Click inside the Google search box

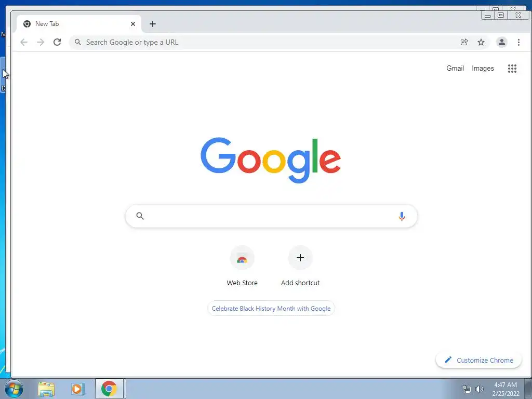click(x=271, y=216)
